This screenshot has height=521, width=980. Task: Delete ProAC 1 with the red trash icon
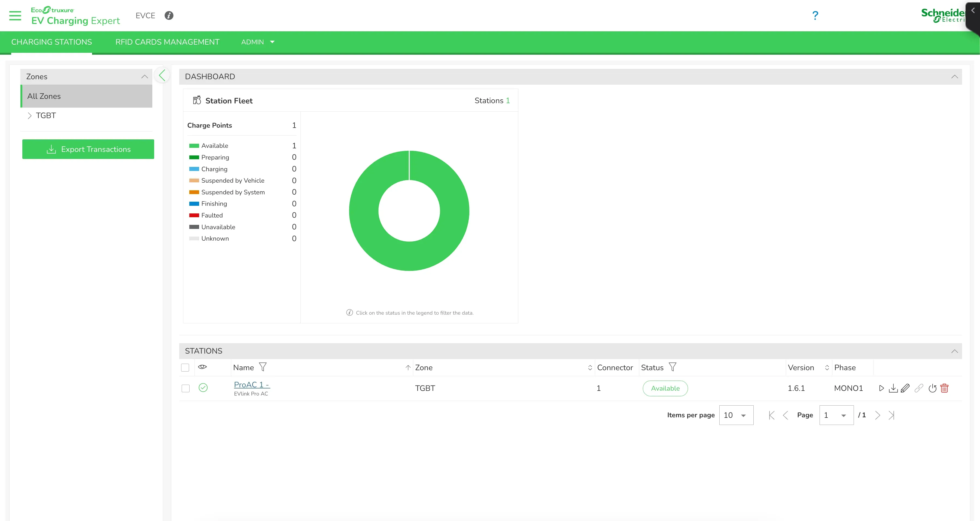[944, 388]
